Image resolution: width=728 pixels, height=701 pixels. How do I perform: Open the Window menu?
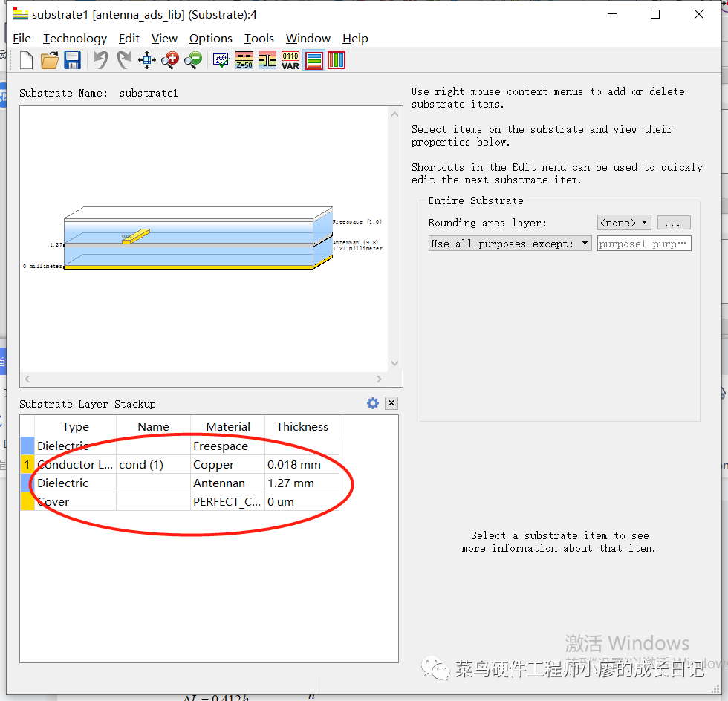[308, 39]
